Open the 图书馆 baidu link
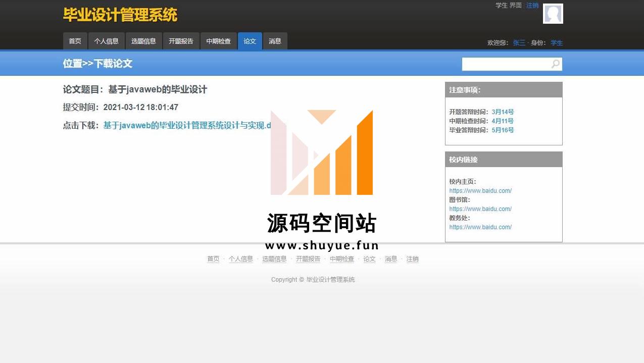The height and width of the screenshot is (363, 644). 480,209
